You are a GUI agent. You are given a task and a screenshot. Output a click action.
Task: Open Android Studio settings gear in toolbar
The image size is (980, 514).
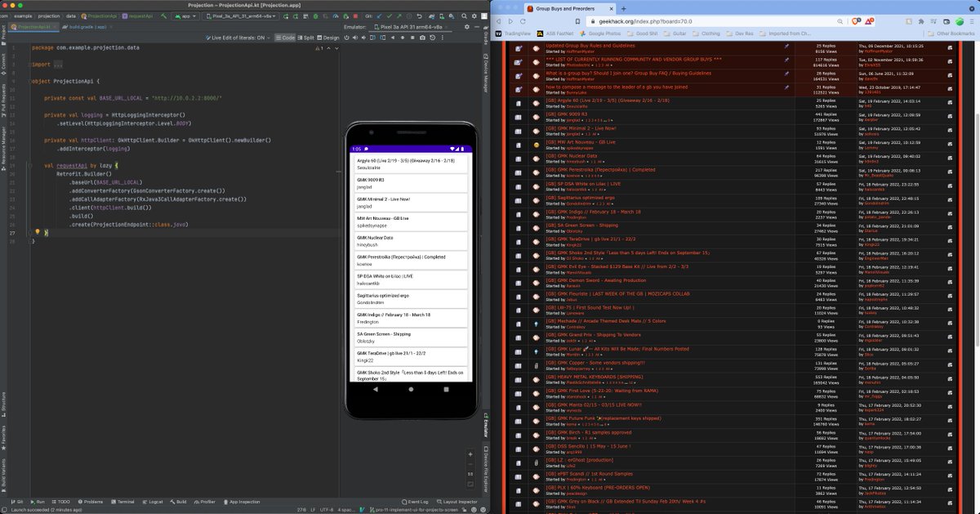coord(474,16)
